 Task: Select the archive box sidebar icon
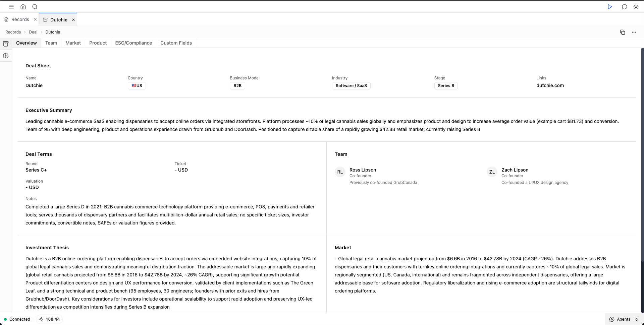tap(6, 44)
